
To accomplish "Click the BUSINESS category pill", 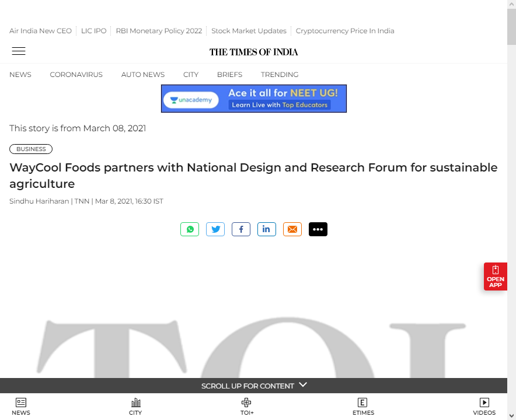I will pyautogui.click(x=30, y=149).
